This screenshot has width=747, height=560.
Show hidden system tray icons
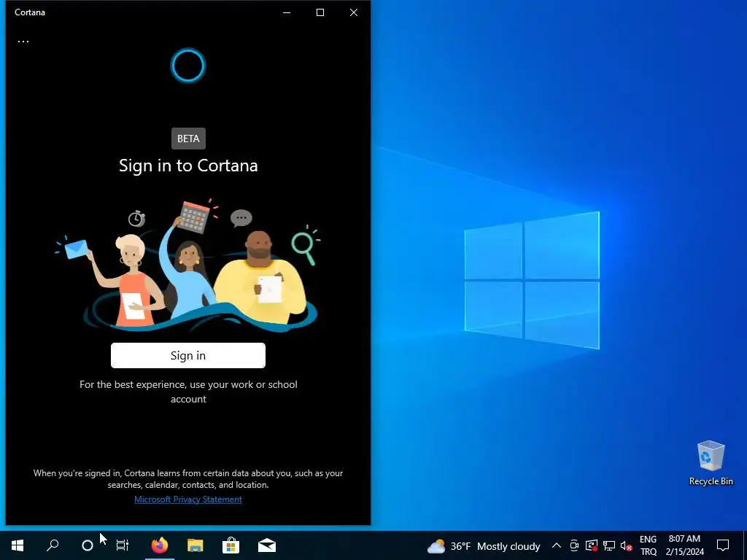pos(557,545)
